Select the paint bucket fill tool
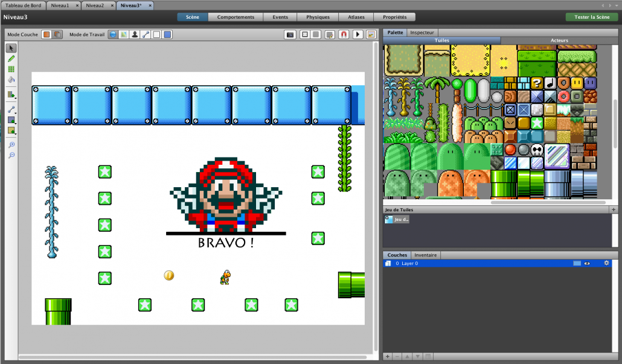The image size is (622, 364). (11, 79)
